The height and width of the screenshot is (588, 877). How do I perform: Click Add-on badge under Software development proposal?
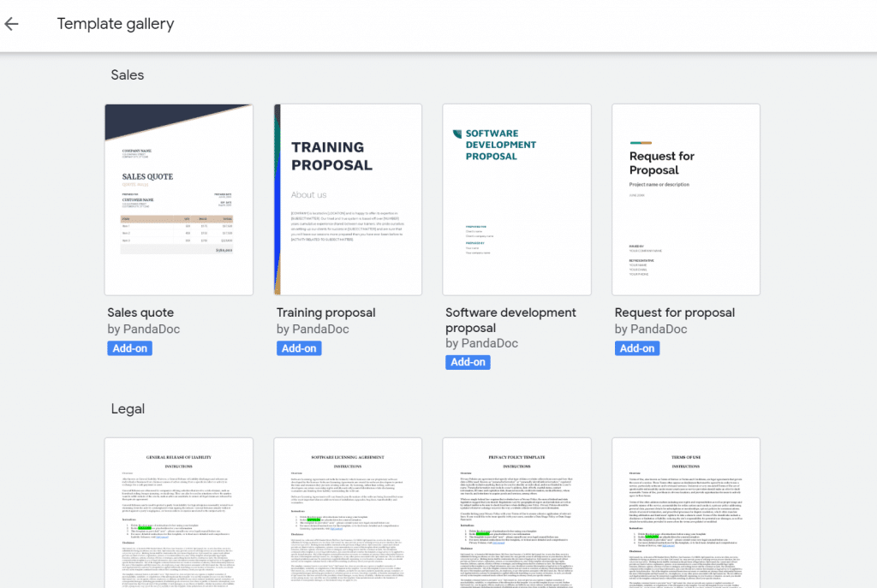click(x=468, y=362)
